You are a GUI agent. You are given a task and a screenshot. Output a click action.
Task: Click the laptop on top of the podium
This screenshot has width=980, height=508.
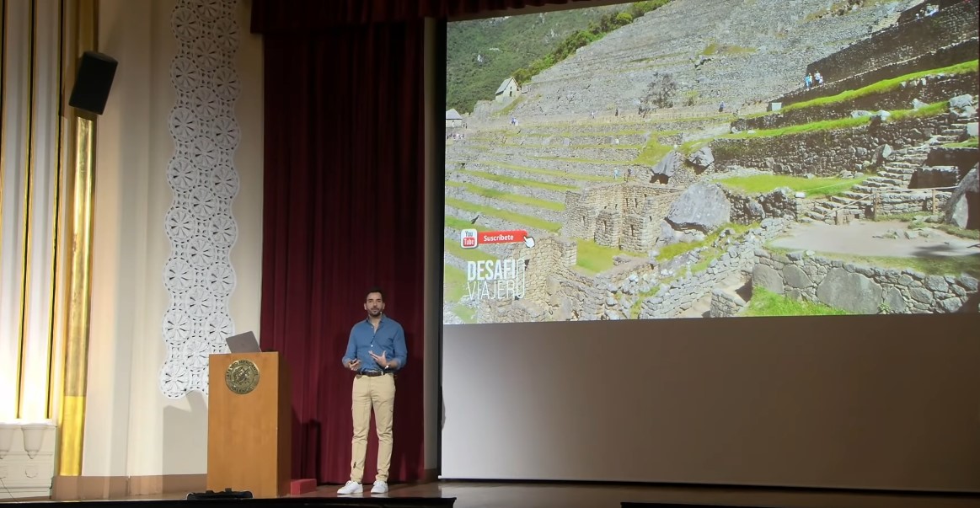click(x=243, y=342)
